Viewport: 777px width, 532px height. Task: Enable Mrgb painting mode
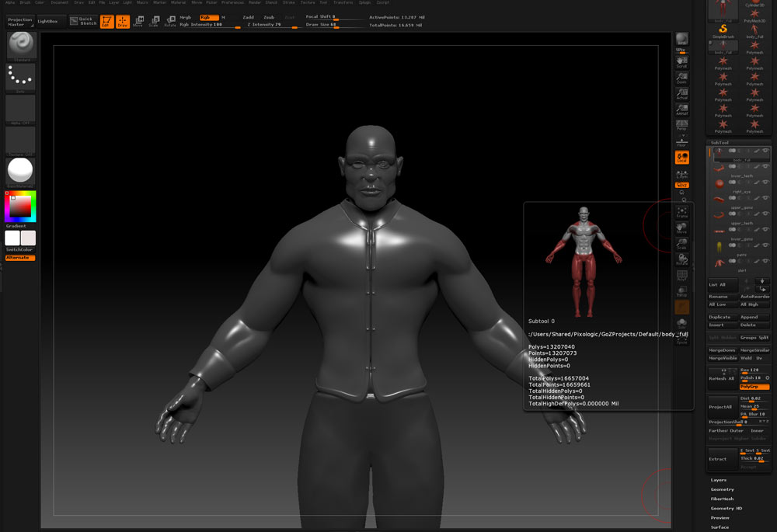pyautogui.click(x=186, y=17)
